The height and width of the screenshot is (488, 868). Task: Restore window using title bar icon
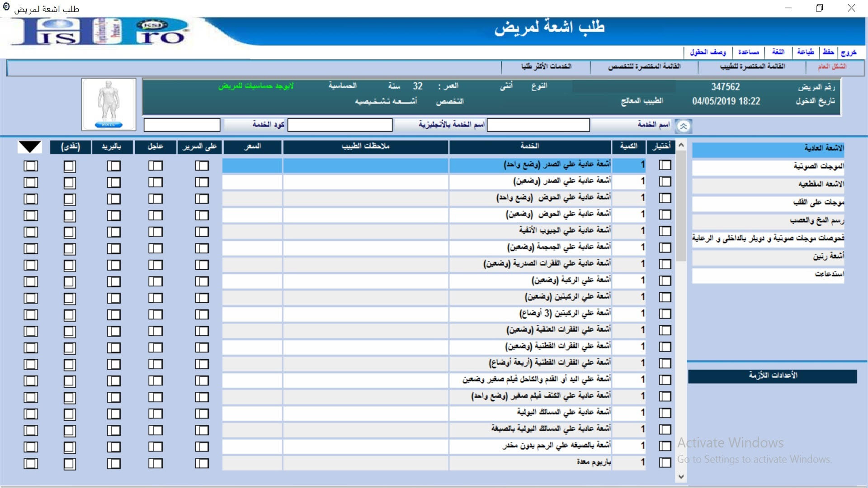(819, 8)
